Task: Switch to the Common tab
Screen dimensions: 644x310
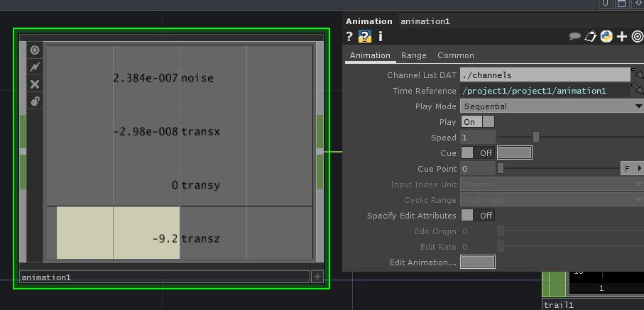Action: point(455,55)
